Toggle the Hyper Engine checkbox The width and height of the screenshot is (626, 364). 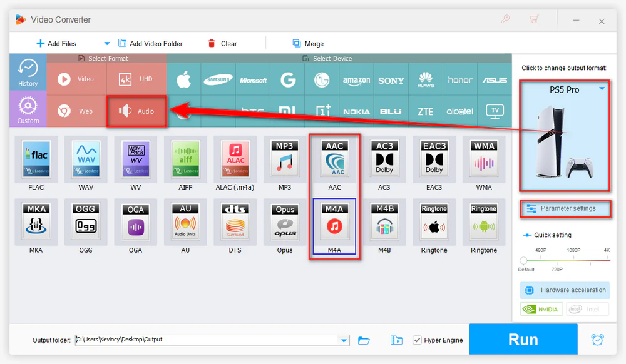417,340
